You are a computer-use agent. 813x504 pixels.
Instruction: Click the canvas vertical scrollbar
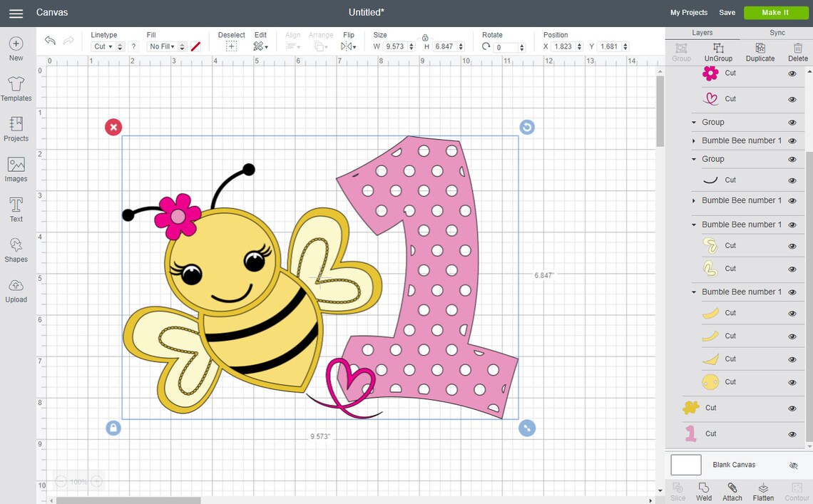click(x=660, y=111)
